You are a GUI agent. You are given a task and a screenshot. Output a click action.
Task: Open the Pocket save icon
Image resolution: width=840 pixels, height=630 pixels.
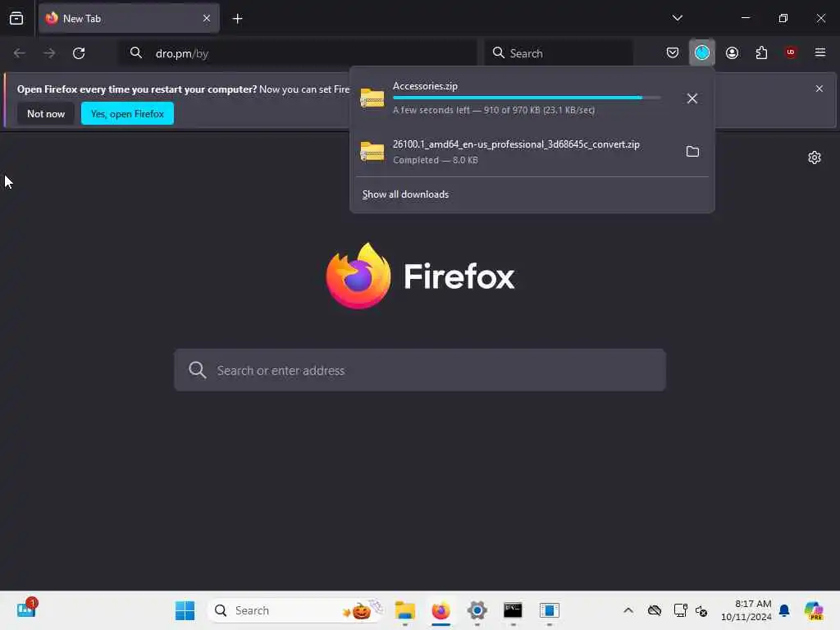click(x=673, y=52)
